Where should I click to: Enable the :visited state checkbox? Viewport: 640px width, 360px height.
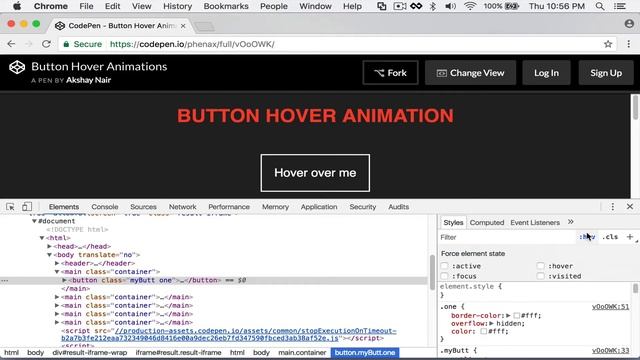[540, 276]
